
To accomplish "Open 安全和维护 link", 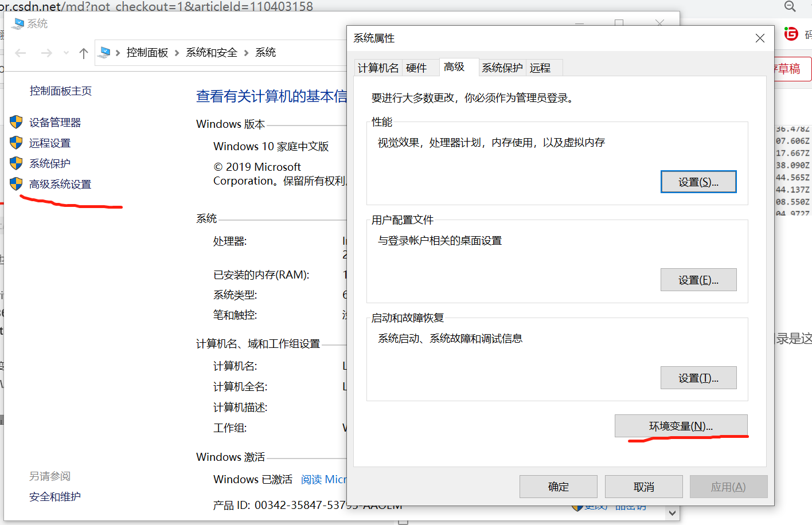I will pyautogui.click(x=55, y=497).
